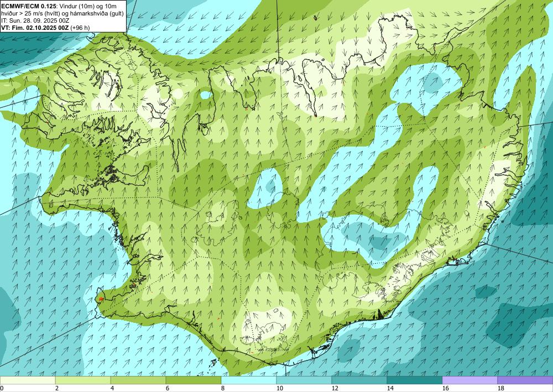Click the light cyan 8–10 m/s legend swatch
This screenshot has height=392, width=553.
[249, 380]
